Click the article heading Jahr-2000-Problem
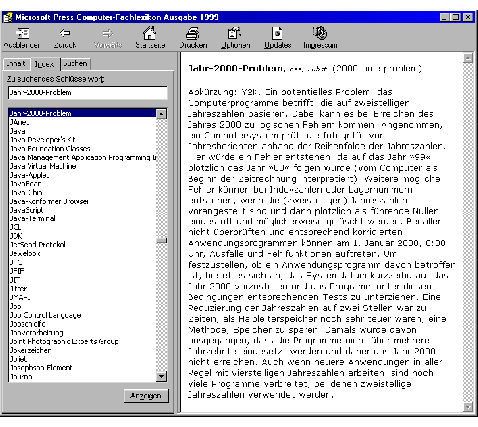The width and height of the screenshot is (478, 427). [x=237, y=68]
